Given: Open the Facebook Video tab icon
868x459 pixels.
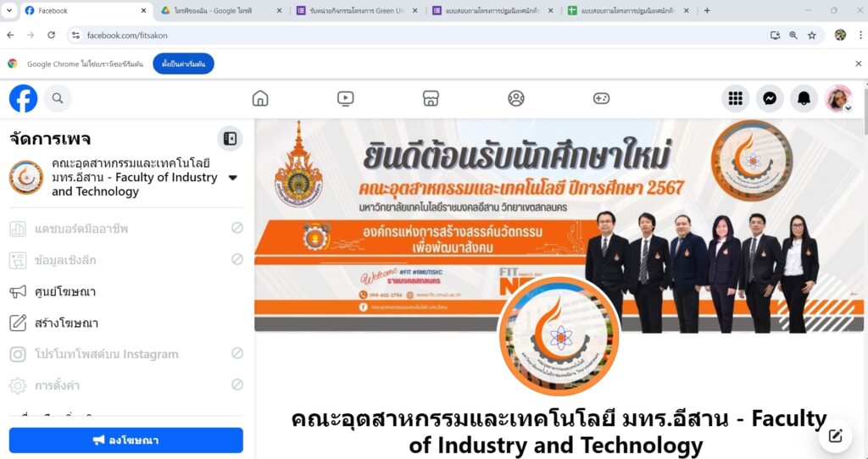Looking at the screenshot, I should pos(346,98).
